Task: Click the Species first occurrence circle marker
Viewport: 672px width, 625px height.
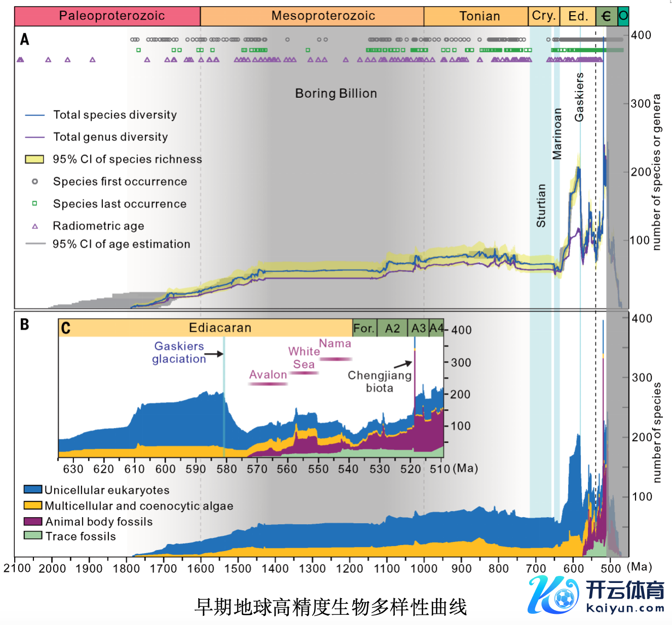Action: point(35,181)
